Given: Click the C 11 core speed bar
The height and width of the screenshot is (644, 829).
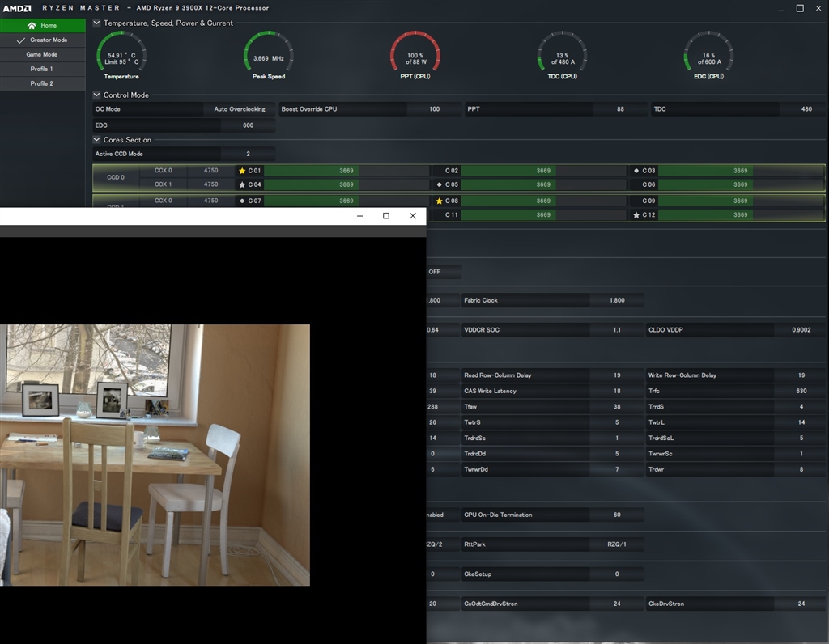Looking at the screenshot, I should (543, 215).
